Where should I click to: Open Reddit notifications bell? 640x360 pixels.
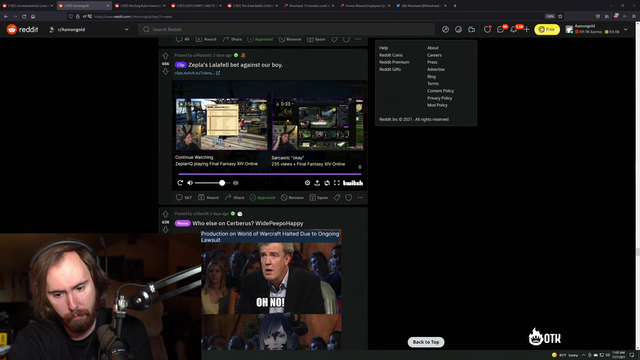point(513,29)
